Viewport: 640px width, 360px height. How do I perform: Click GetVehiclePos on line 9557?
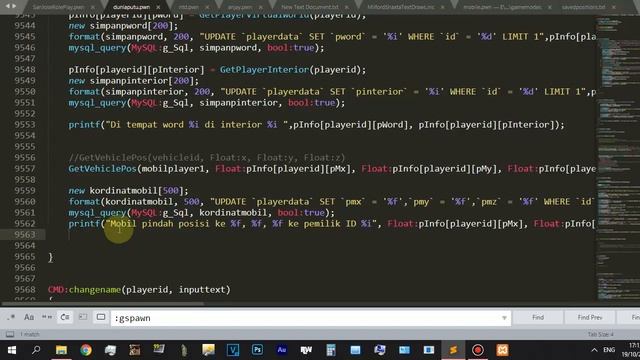102,169
